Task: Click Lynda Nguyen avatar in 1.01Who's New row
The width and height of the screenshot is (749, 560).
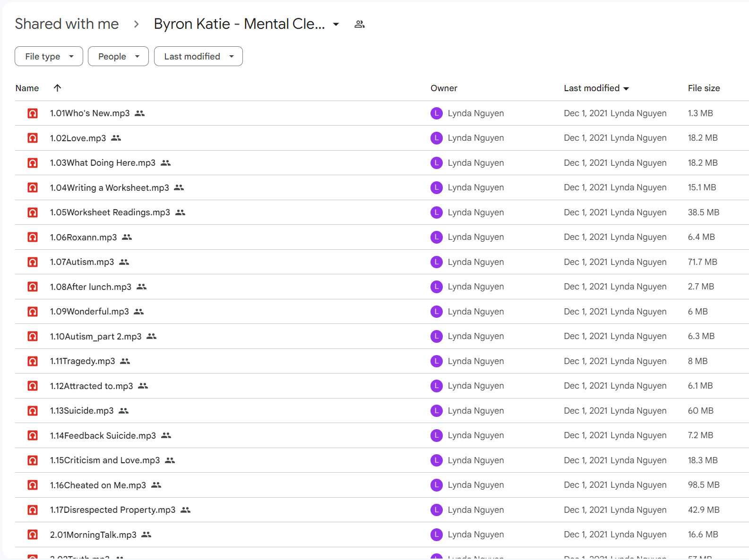Action: pos(437,113)
